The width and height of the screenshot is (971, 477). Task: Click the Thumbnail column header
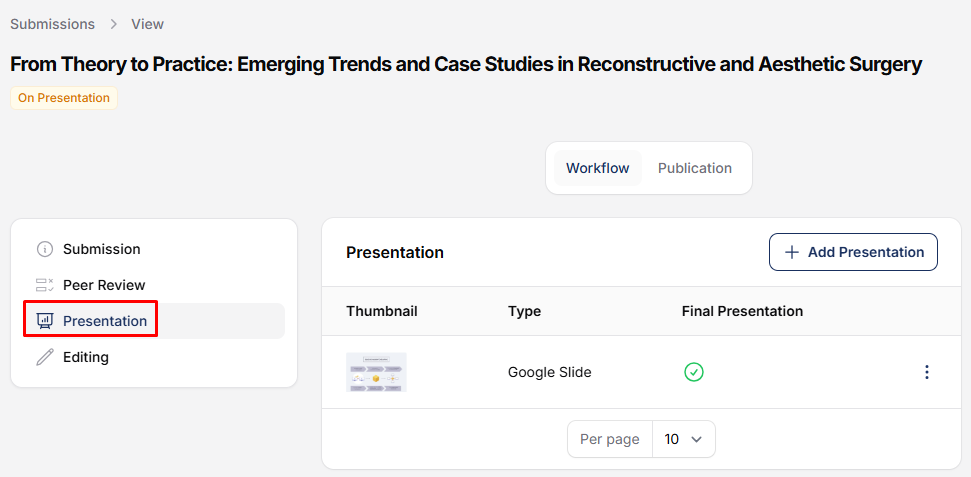pos(381,311)
